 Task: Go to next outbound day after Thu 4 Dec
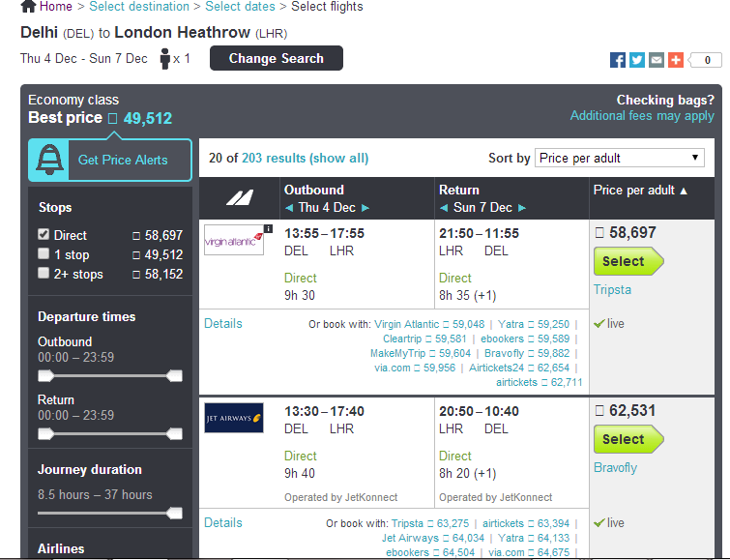[x=365, y=208]
